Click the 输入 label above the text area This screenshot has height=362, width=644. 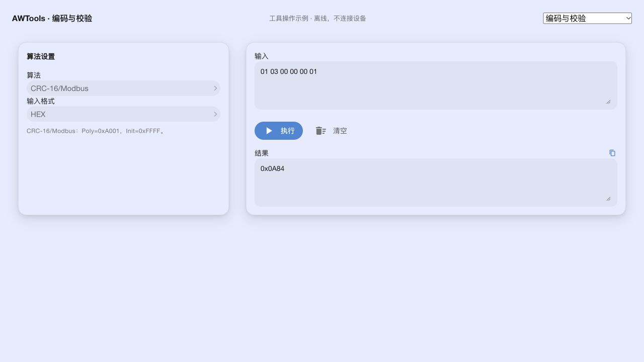[262, 56]
